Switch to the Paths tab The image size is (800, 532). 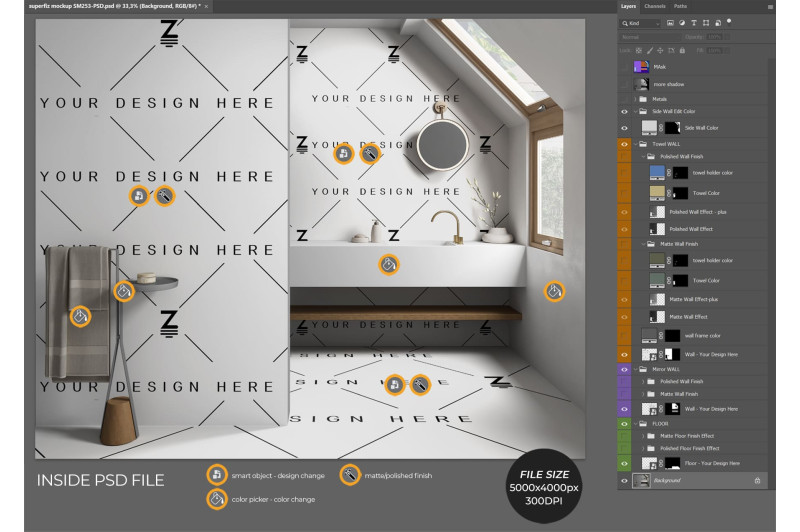[x=680, y=6]
